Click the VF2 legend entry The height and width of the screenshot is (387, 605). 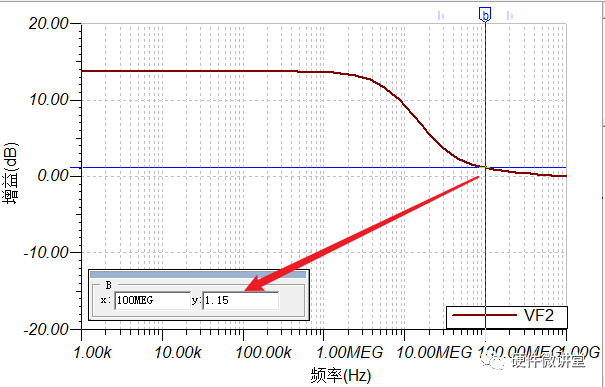pyautogui.click(x=507, y=317)
